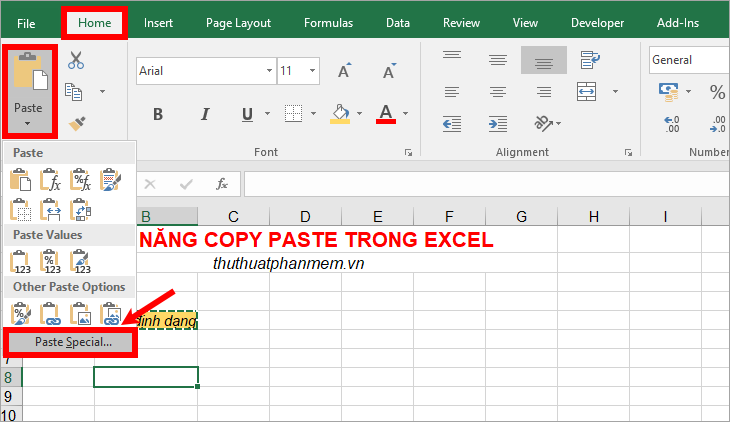Expand Merge & Center arrow
Screen dimensions: 730x422
[x=615, y=92]
